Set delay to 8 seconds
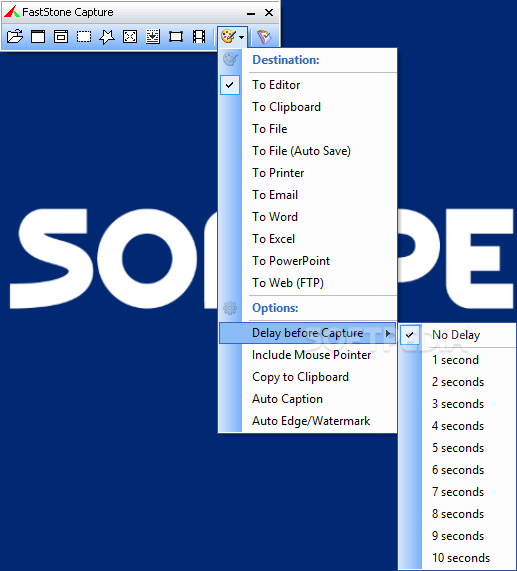Viewport: 517px width, 571px height. pos(458,514)
